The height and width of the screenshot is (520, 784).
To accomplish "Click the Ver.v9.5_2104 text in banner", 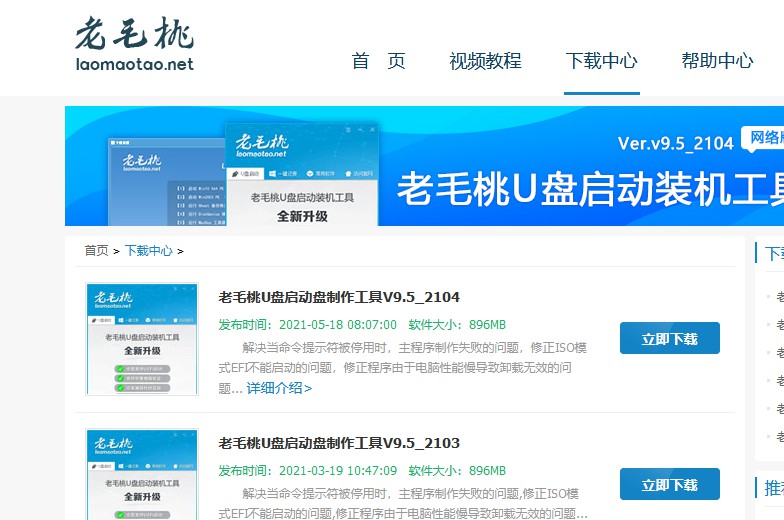I will point(676,144).
